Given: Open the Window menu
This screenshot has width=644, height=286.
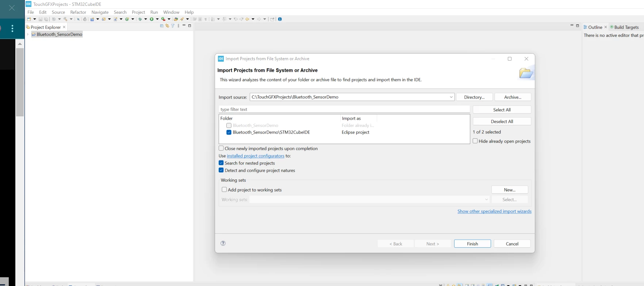Looking at the screenshot, I should click(x=171, y=12).
